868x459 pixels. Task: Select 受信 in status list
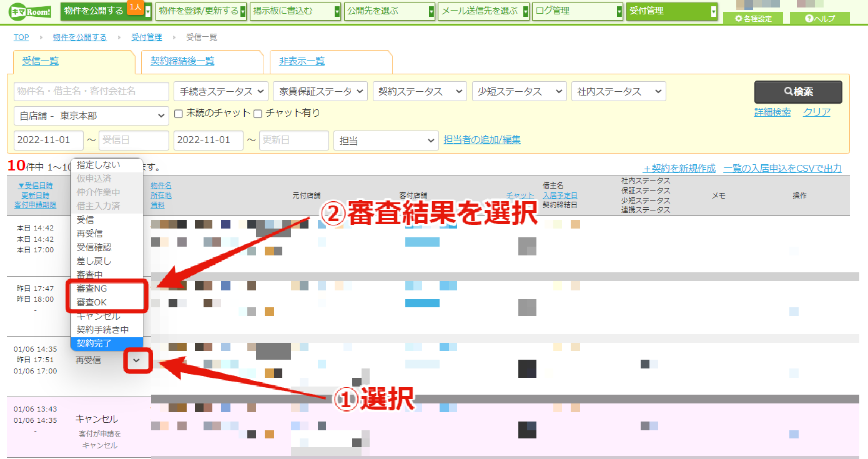107,220
